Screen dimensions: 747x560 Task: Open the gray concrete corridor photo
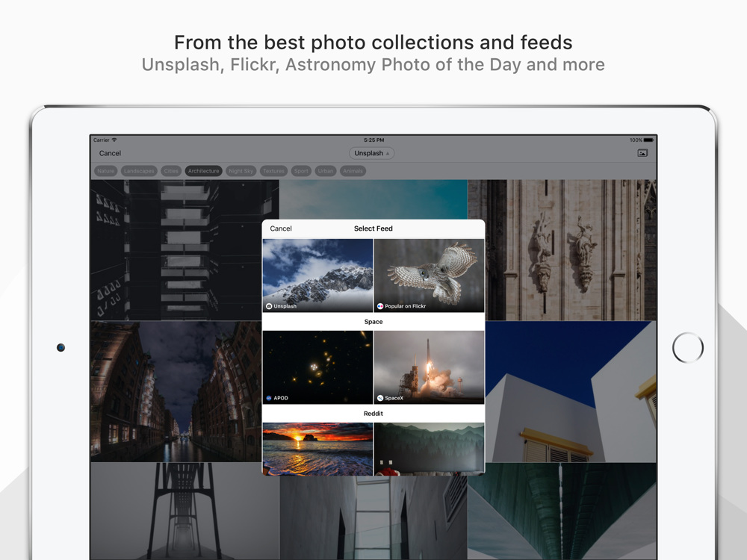373,517
